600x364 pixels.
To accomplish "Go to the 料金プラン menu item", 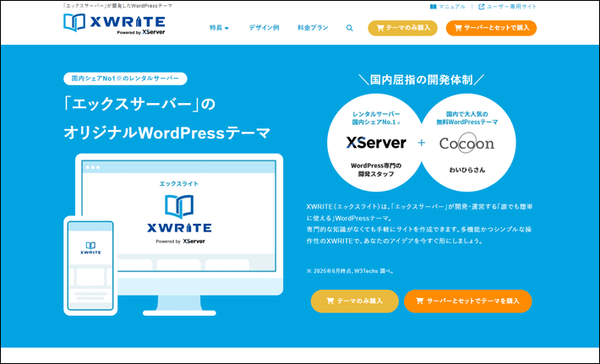I will click(313, 28).
